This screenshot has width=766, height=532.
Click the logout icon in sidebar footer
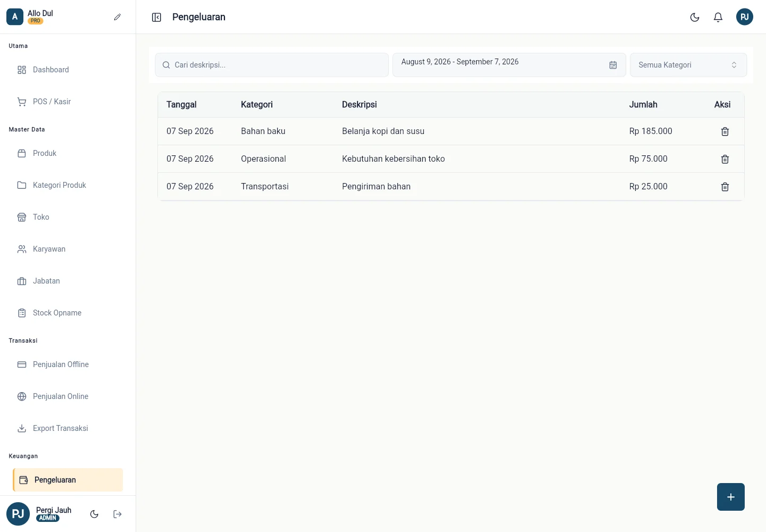(118, 514)
